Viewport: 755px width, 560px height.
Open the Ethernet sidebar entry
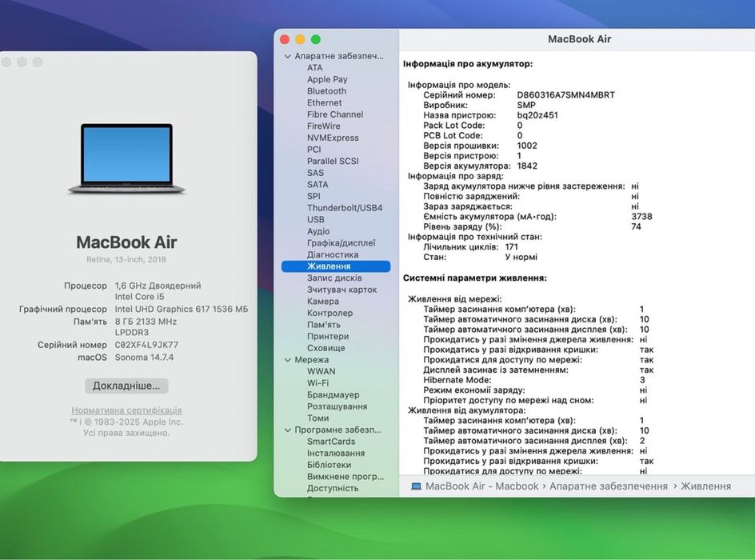click(x=324, y=102)
